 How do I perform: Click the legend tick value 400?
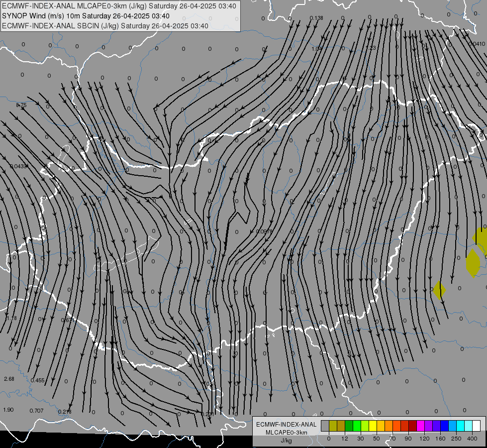click(472, 439)
